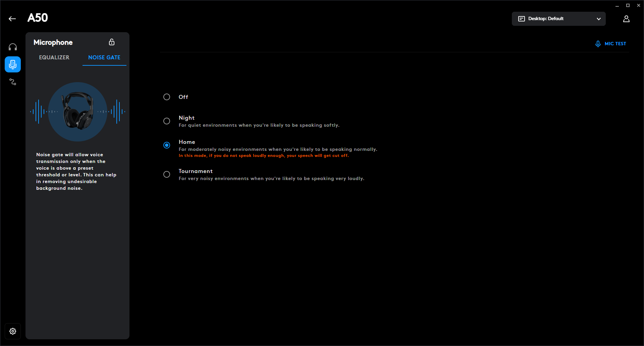
Task: Open the routing sidebar icon
Action: [13, 82]
